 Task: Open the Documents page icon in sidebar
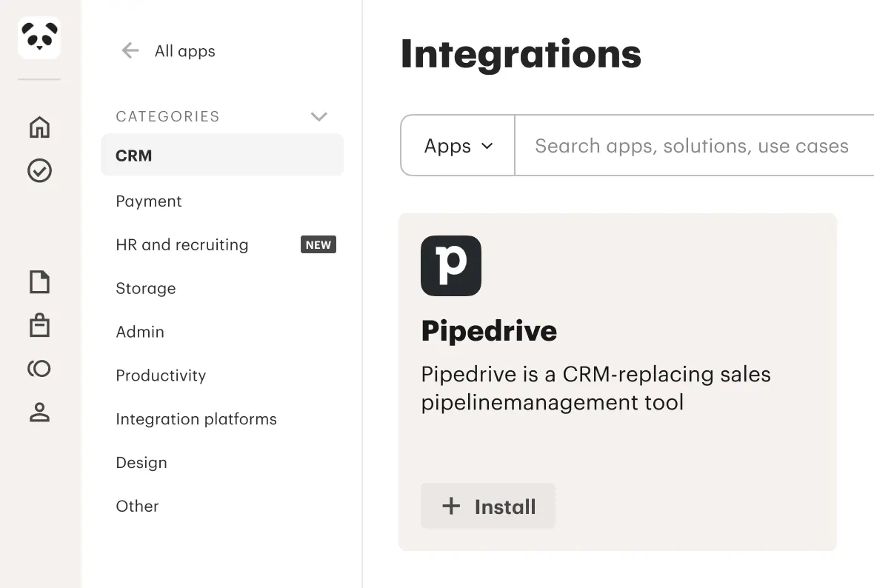click(x=39, y=281)
